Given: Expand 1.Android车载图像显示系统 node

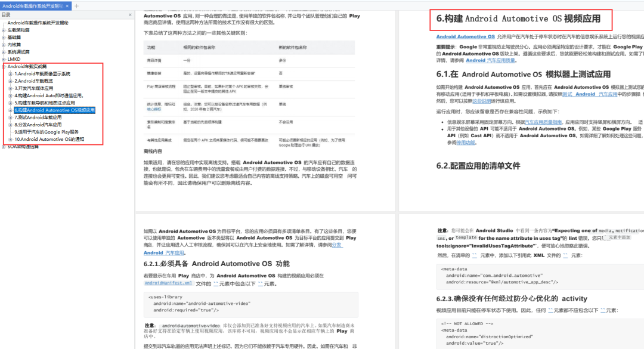Looking at the screenshot, I should 10,74.
